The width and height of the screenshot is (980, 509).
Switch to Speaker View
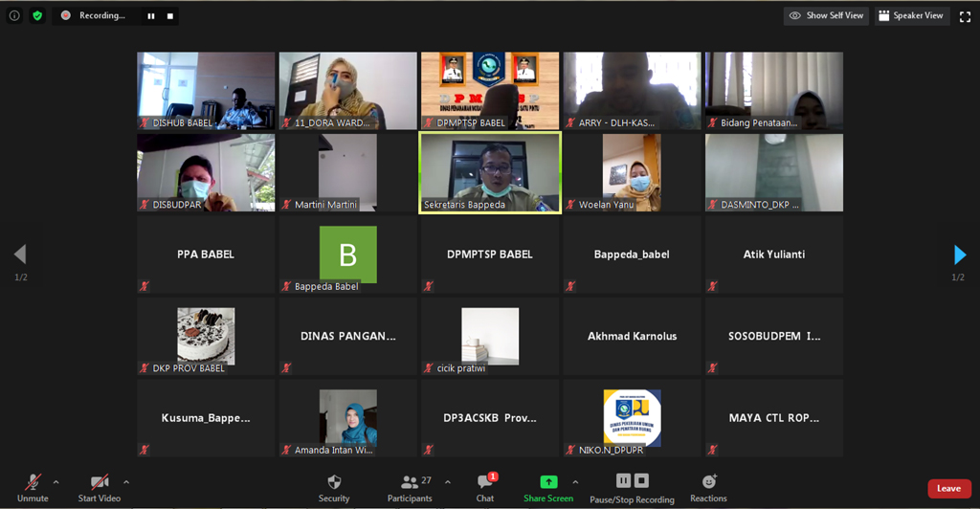tap(910, 16)
